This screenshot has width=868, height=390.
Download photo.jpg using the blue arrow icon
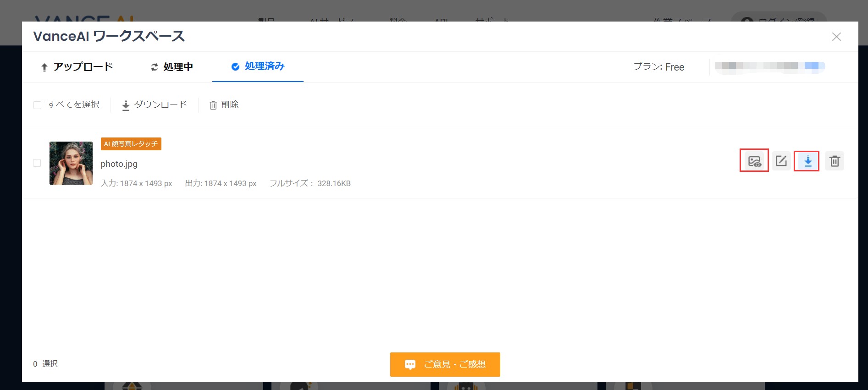click(x=807, y=161)
